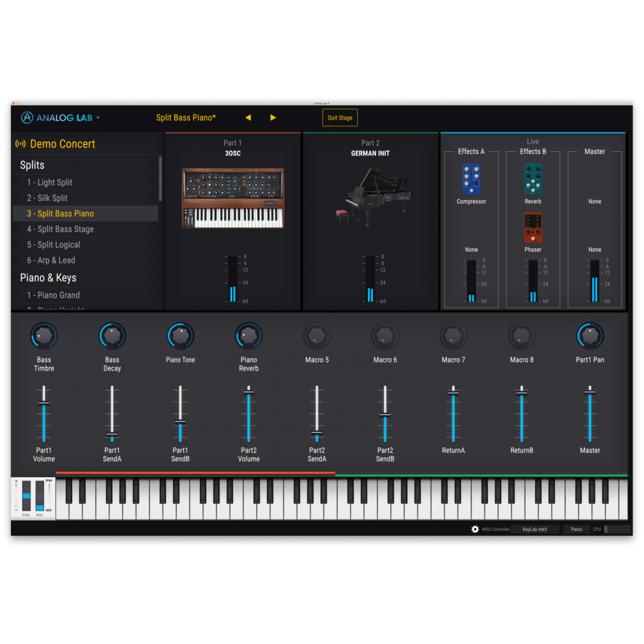This screenshot has height=644, width=644.
Task: Click the Reverb pedal icon in Effects B
Action: coord(533,179)
